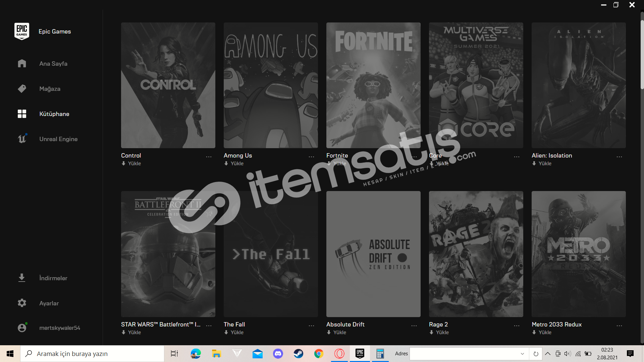Open Discord from the taskbar
Screen dimensions: 644x362
coord(278,354)
